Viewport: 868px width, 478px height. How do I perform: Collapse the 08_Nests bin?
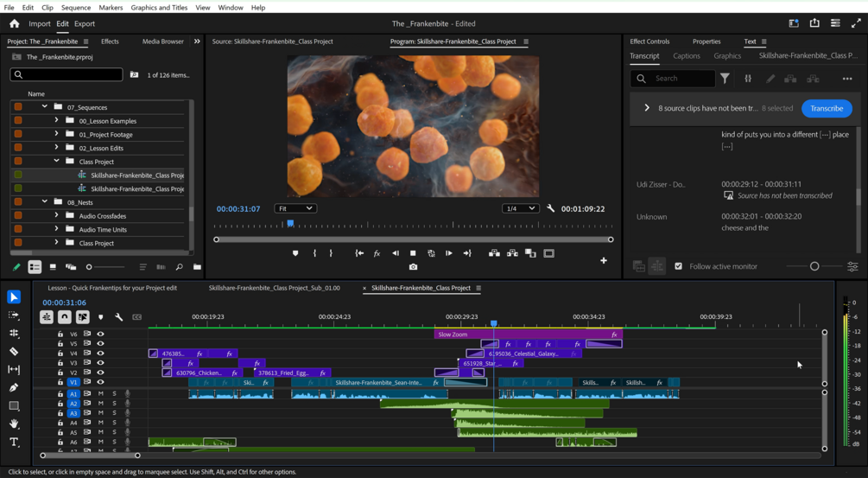[44, 201]
